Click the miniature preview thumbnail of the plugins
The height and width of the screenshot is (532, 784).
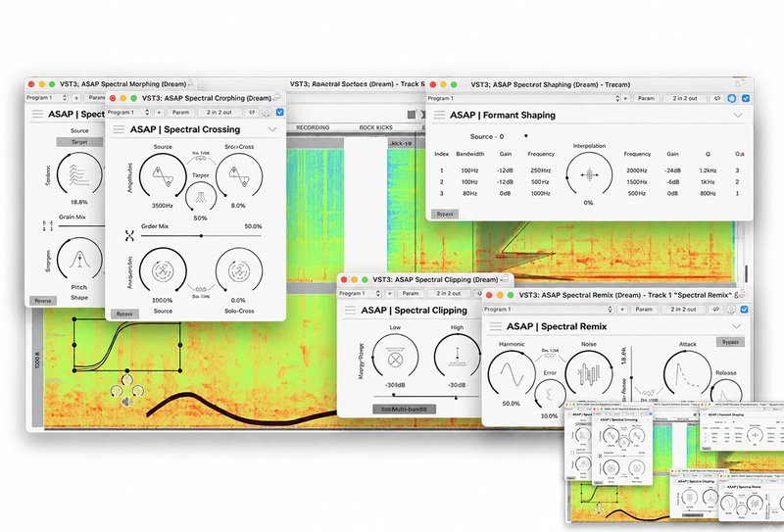[x=674, y=461]
